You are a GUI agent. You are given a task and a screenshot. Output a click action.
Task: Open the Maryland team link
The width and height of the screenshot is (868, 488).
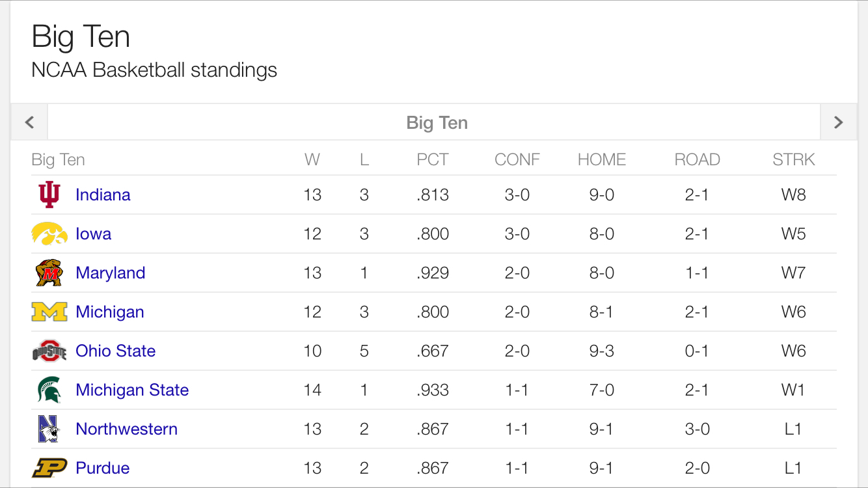tap(110, 273)
